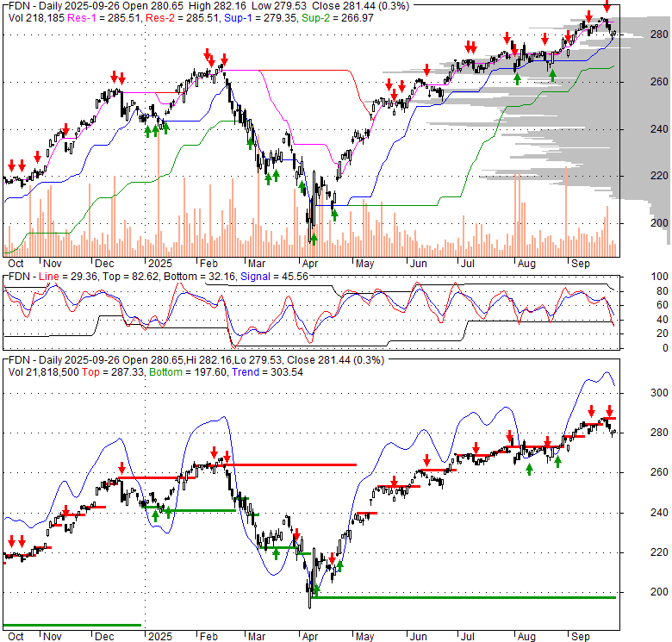Select the Aug label on top chart axis
Image resolution: width=672 pixels, height=642 pixels.
pos(526,264)
